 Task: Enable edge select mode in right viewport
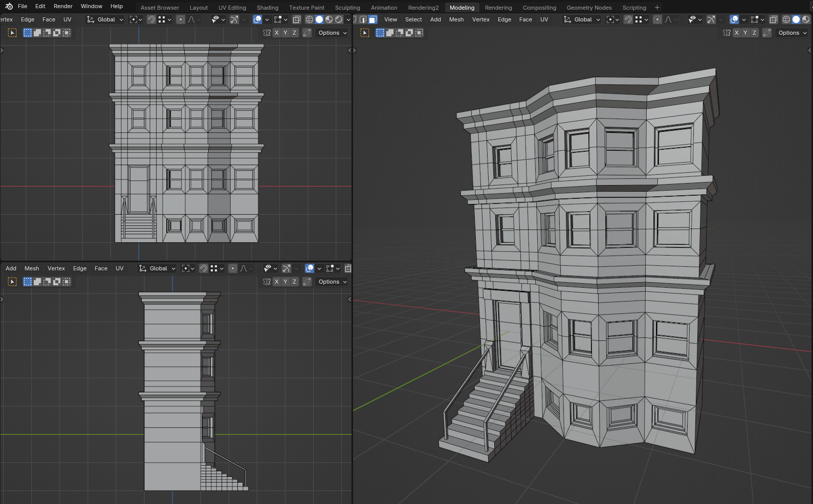point(363,19)
